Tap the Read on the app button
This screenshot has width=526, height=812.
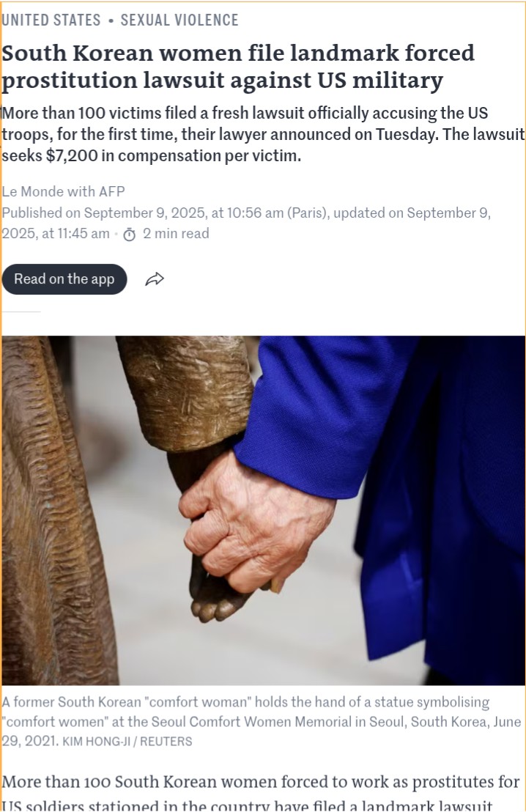coord(64,279)
